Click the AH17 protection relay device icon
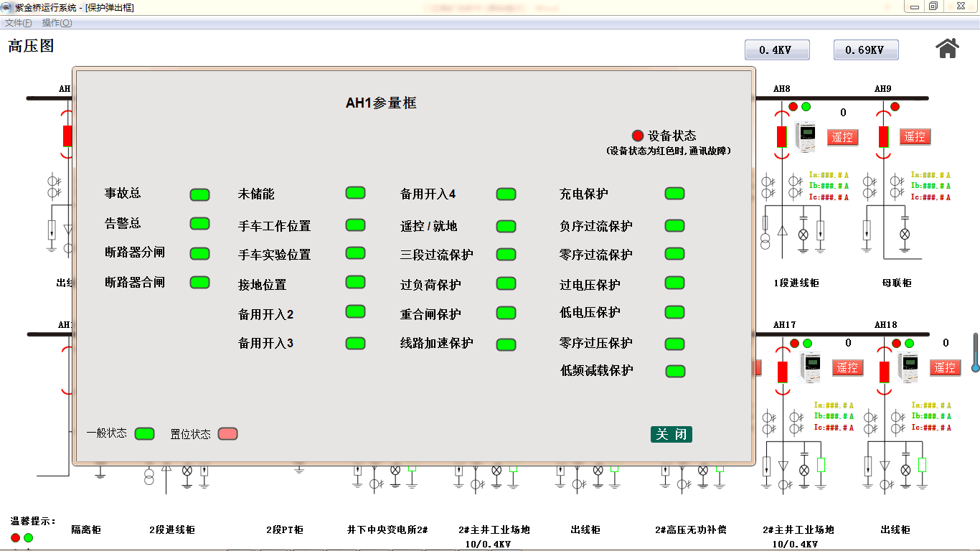Image resolution: width=980 pixels, height=551 pixels. tap(810, 367)
